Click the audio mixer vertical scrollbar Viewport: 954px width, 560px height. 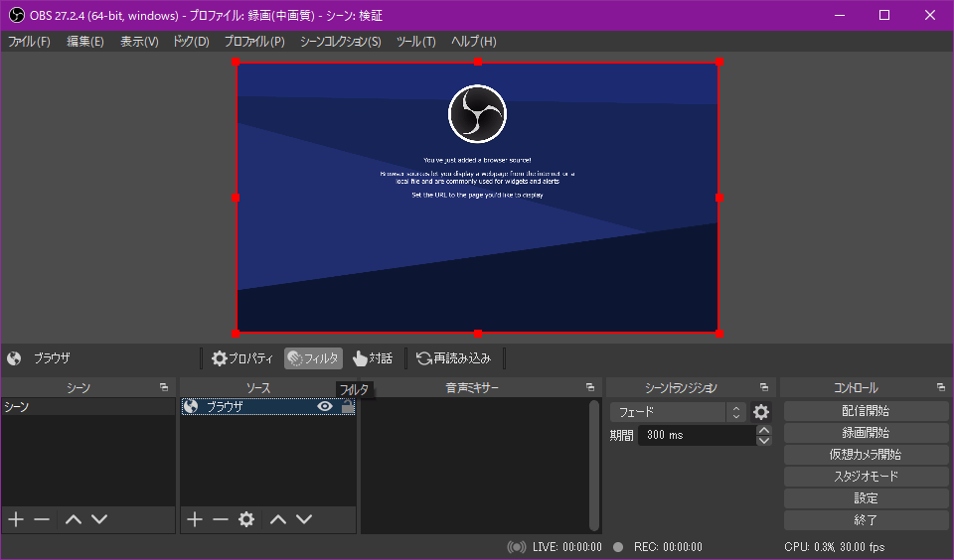click(x=594, y=466)
